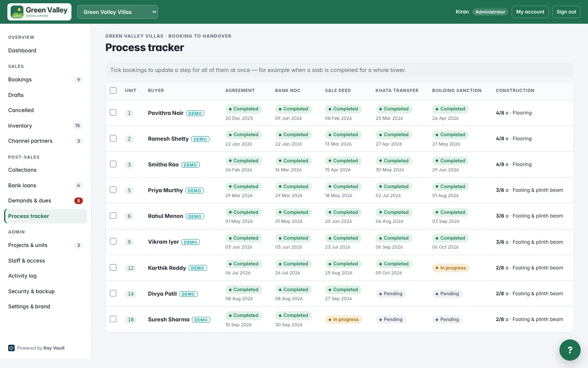This screenshot has height=368, width=588.
Task: Open the Bookings section
Action: coord(45,80)
